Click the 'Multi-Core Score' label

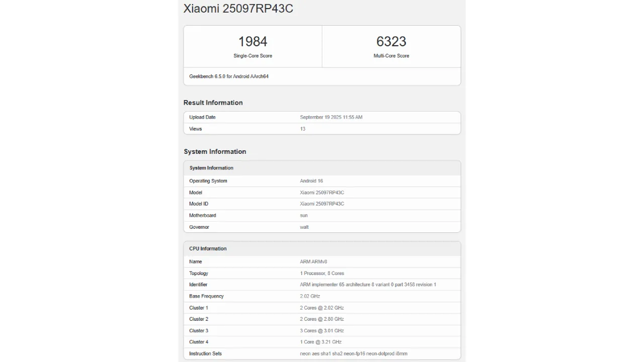pyautogui.click(x=391, y=56)
